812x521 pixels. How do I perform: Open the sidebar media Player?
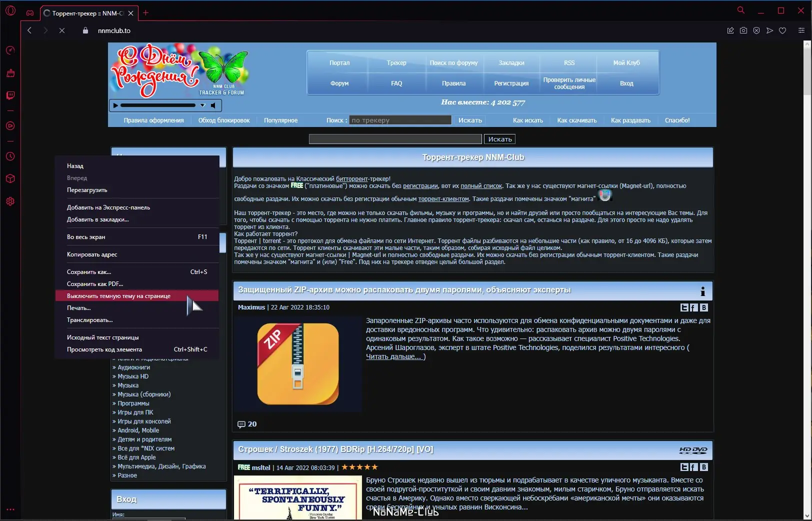[x=10, y=126]
